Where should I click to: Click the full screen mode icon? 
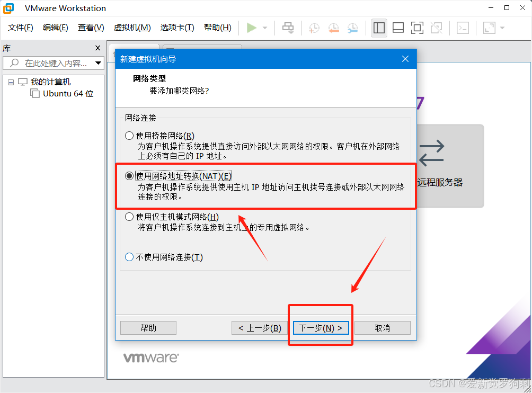coord(417,28)
